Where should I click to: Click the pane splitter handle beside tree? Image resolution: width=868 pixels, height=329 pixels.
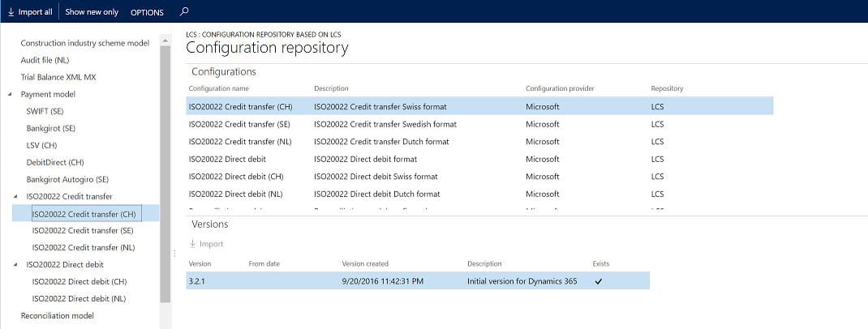[x=174, y=254]
